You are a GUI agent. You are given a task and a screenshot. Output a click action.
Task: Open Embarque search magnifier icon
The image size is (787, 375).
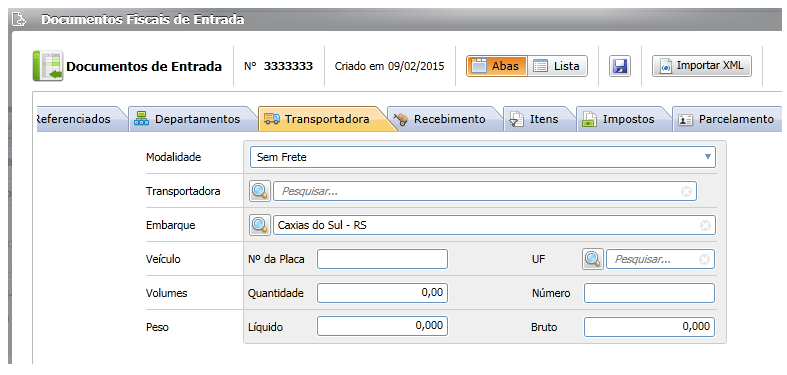click(259, 225)
